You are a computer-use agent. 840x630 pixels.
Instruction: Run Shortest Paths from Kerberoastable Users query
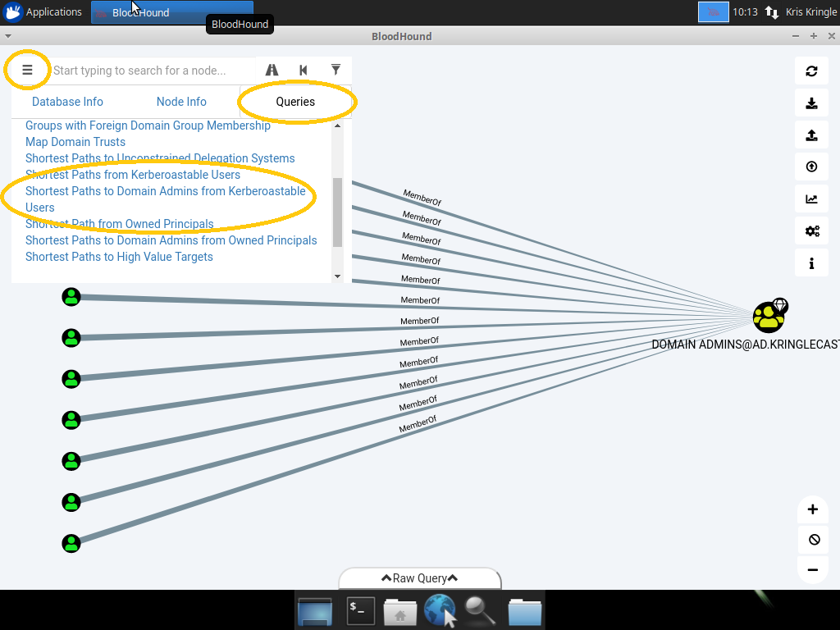(133, 175)
